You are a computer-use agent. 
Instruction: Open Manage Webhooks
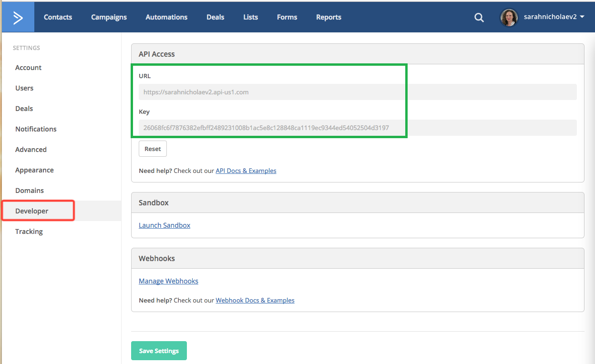168,281
